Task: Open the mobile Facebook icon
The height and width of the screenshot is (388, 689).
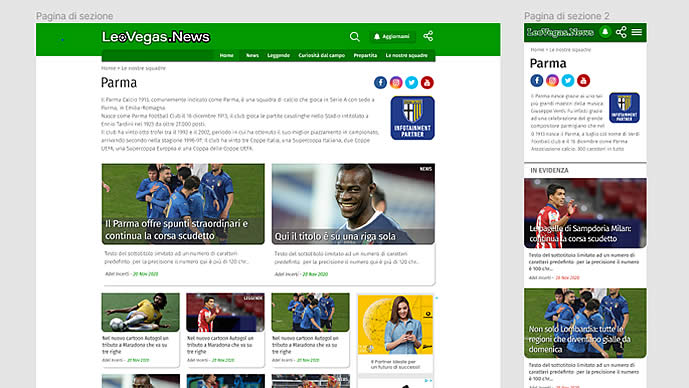Action: [537, 80]
